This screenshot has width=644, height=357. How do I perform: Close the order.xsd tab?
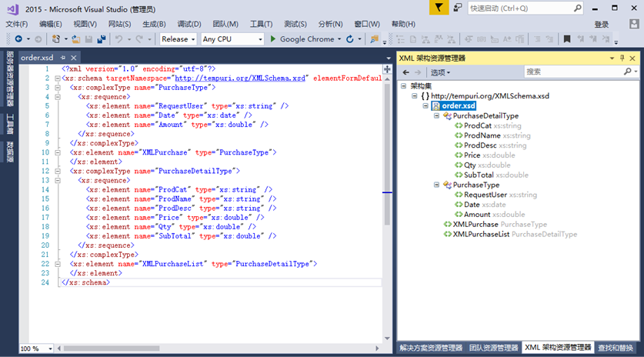[x=74, y=58]
